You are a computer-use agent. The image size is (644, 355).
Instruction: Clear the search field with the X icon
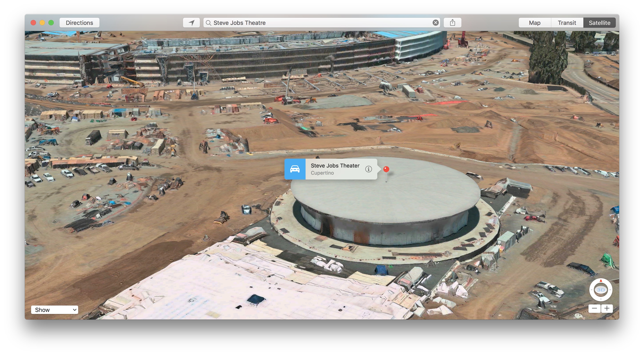[x=435, y=23]
